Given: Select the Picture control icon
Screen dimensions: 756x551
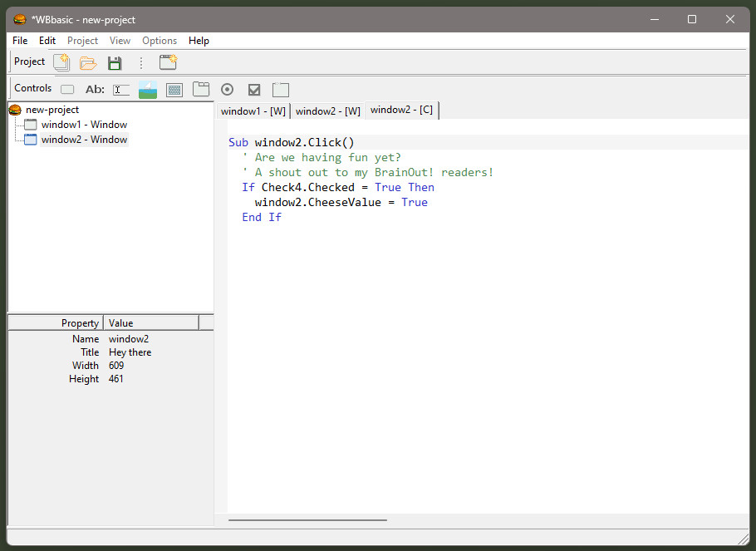Looking at the screenshot, I should click(148, 90).
